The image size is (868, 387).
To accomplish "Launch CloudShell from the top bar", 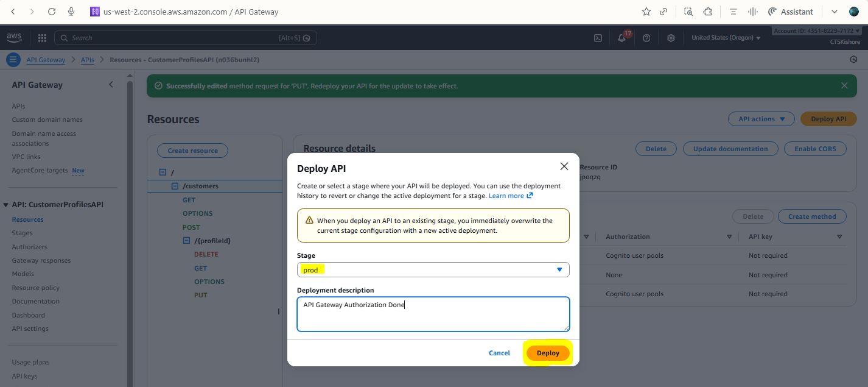I will pos(598,38).
